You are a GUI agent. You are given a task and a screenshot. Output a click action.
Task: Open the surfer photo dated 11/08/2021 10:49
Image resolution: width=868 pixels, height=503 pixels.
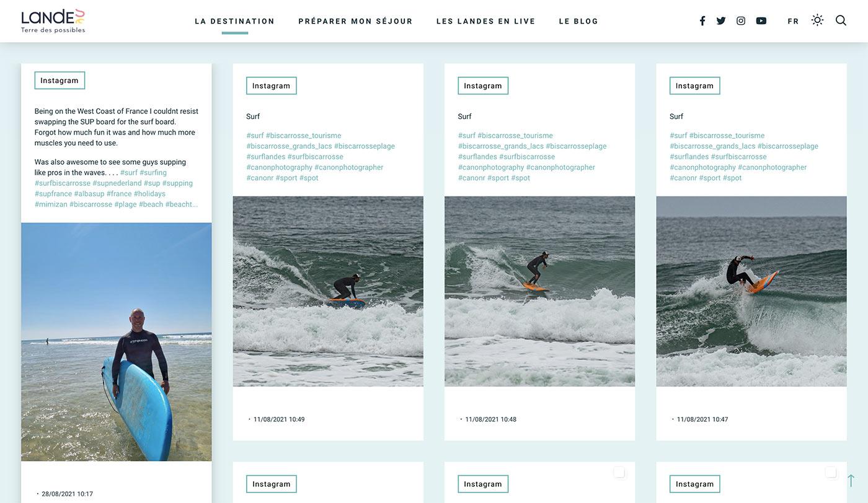tap(328, 292)
